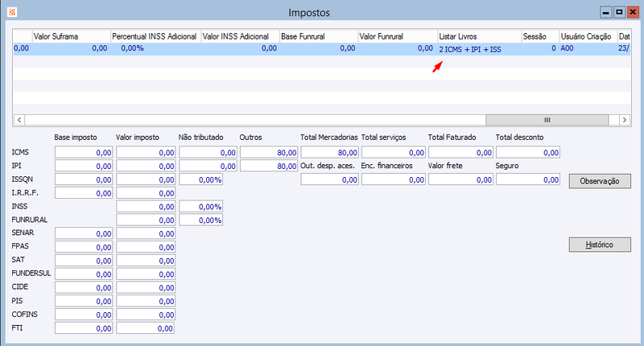Click the horizontal scrollbar thumb
This screenshot has width=644, height=346.
[547, 120]
